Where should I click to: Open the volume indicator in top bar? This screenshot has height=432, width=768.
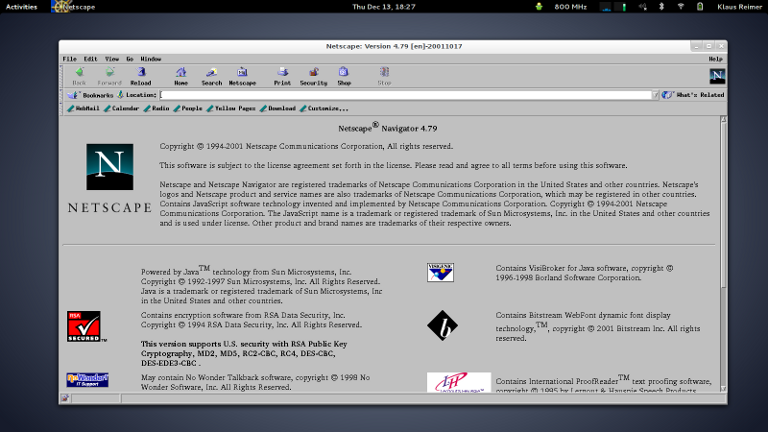[x=643, y=7]
